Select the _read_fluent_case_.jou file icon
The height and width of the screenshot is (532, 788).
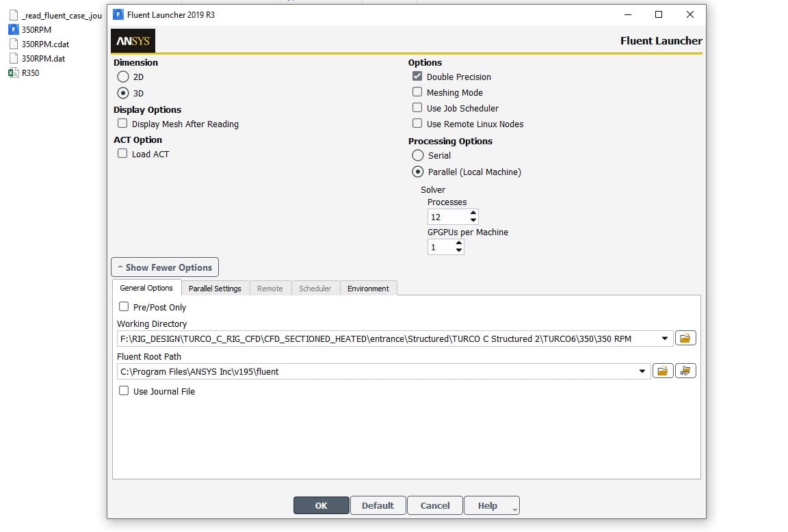[14, 16]
